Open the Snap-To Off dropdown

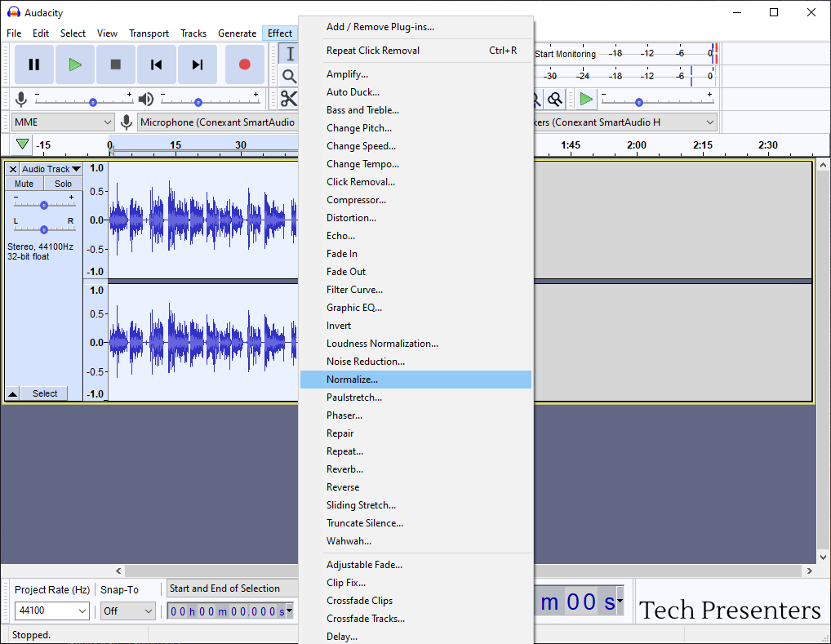click(x=127, y=611)
